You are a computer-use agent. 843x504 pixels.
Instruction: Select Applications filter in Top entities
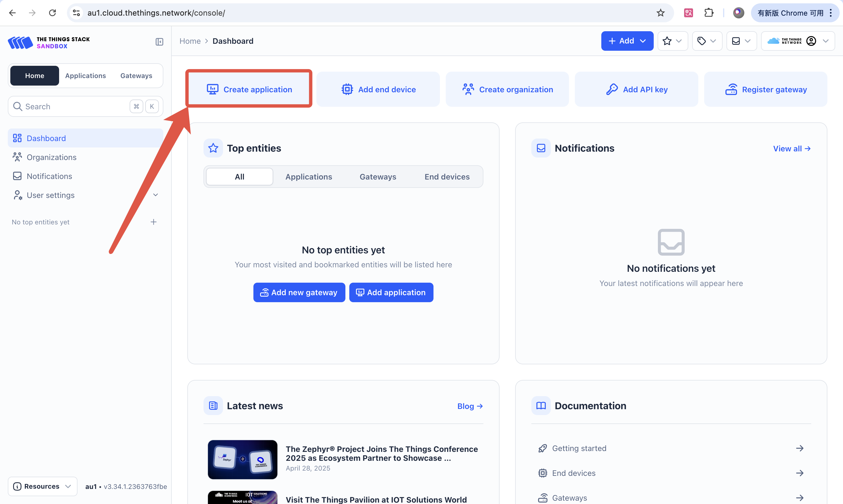308,177
